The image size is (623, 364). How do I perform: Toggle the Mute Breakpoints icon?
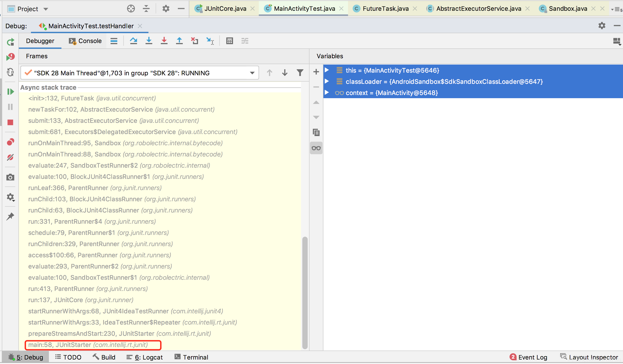click(x=10, y=157)
